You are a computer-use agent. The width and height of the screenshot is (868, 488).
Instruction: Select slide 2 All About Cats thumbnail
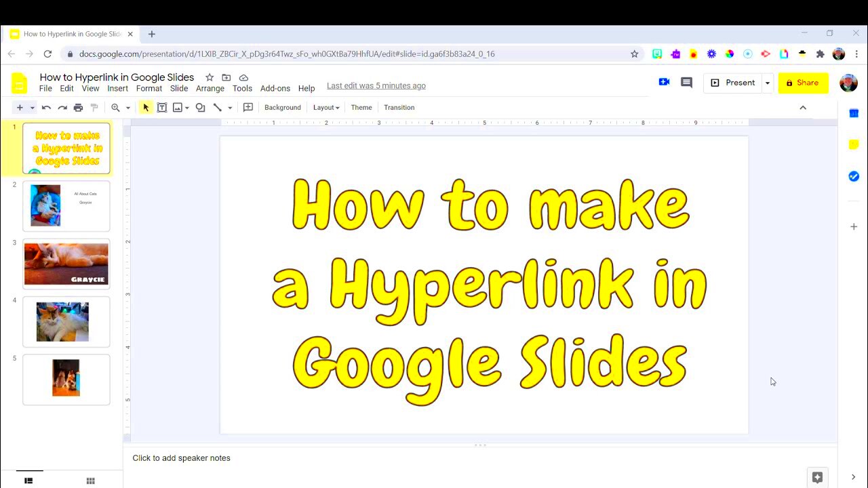(66, 206)
